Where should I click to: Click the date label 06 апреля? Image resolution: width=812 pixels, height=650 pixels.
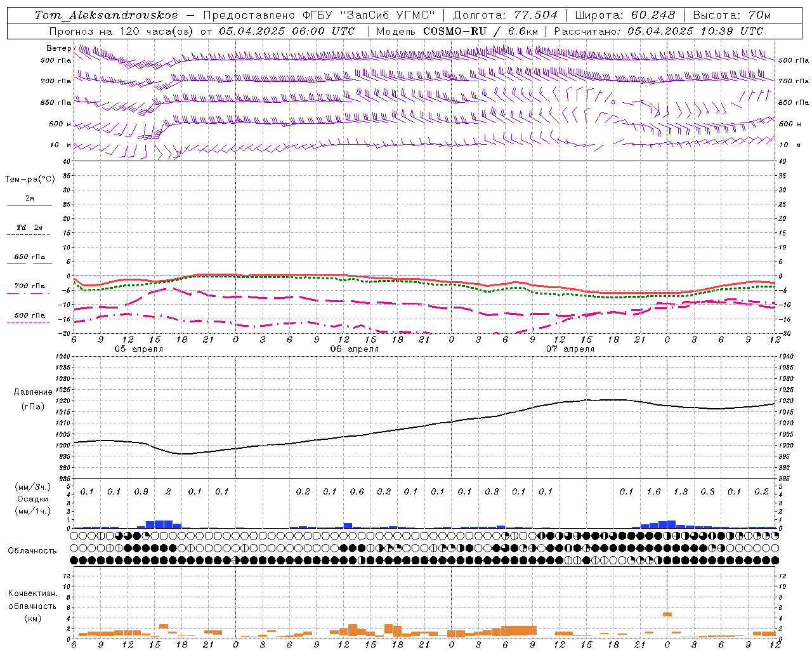354,349
